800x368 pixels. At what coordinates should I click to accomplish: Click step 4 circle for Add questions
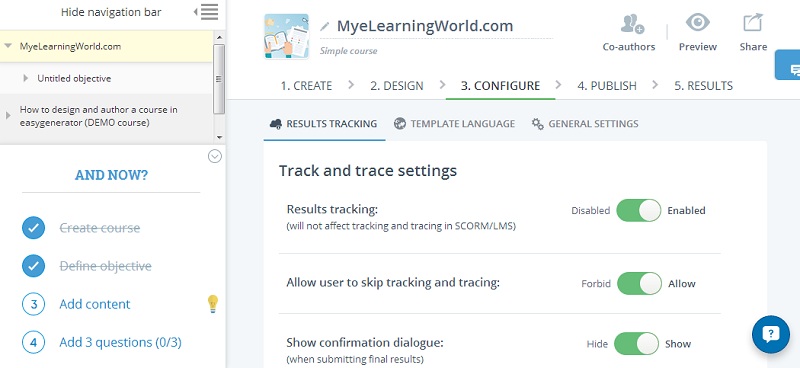coord(34,342)
